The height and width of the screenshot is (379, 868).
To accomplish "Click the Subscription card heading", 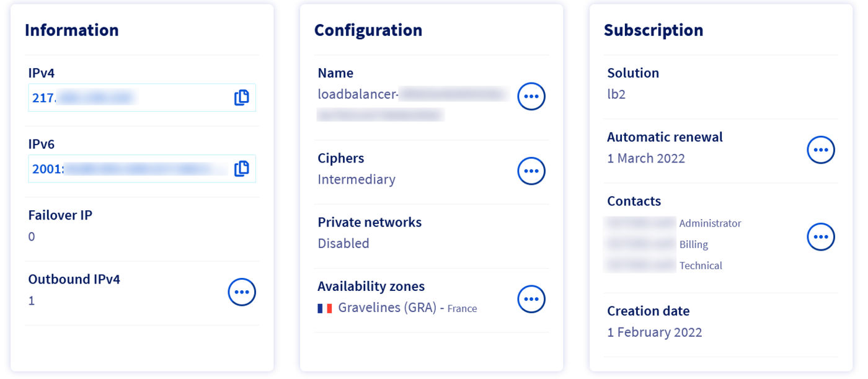I will pos(653,30).
